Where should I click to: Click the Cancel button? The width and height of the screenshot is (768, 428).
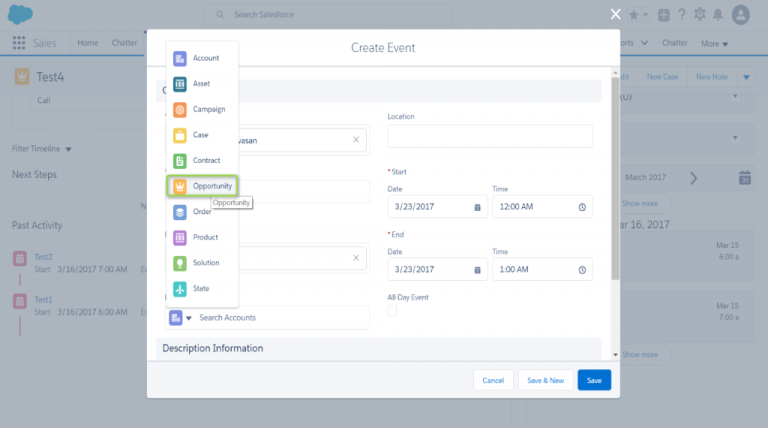click(493, 380)
